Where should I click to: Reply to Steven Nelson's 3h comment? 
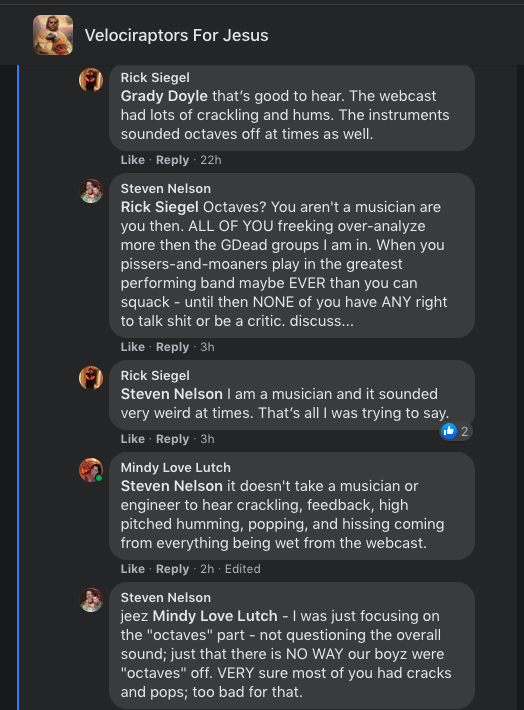172,347
